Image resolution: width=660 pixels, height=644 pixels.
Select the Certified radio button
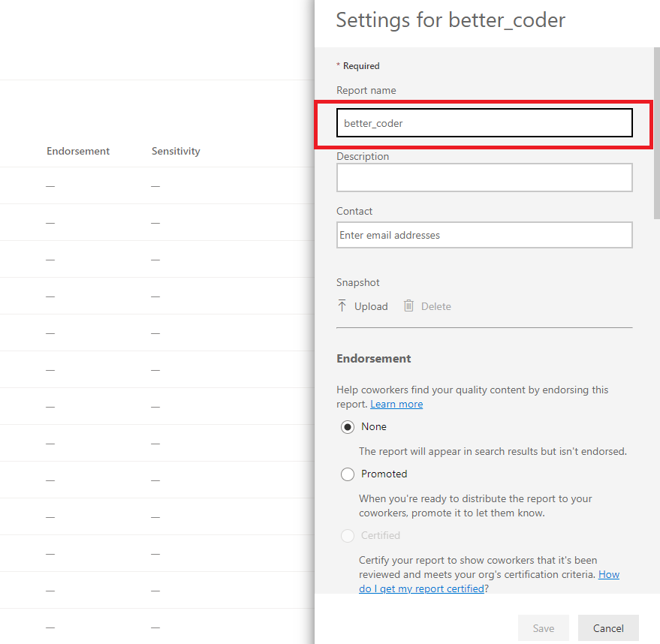click(348, 536)
